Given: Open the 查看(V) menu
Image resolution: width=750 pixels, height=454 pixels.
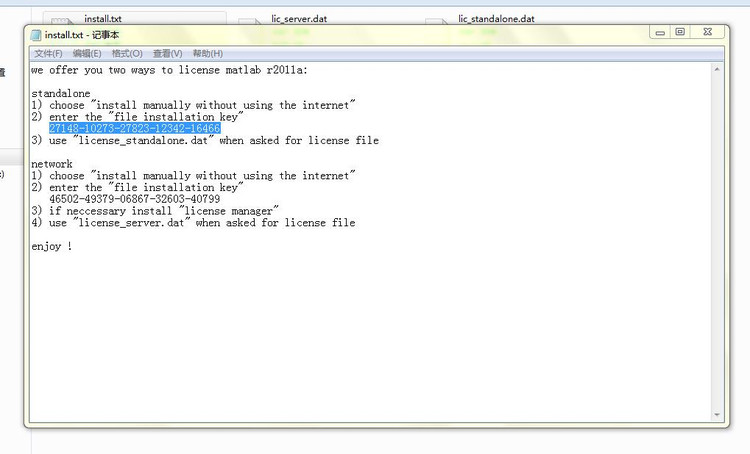Looking at the screenshot, I should (x=167, y=54).
